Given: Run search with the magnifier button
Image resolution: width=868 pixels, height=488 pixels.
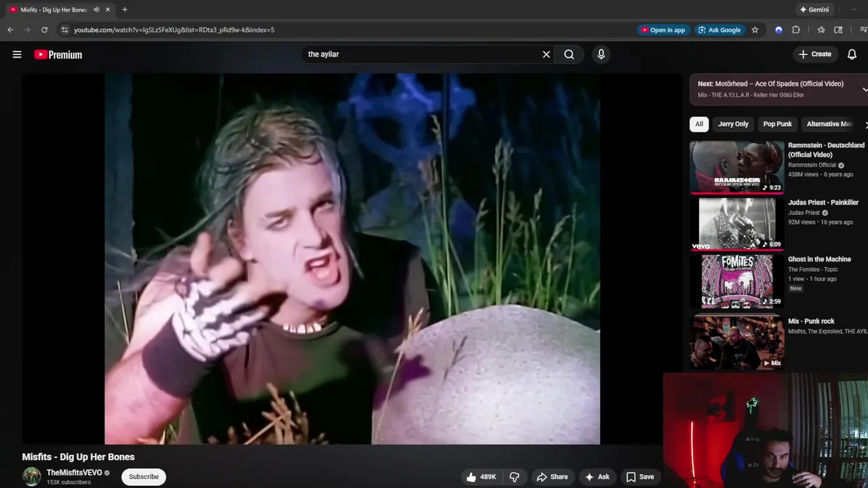Looking at the screenshot, I should click(x=569, y=54).
